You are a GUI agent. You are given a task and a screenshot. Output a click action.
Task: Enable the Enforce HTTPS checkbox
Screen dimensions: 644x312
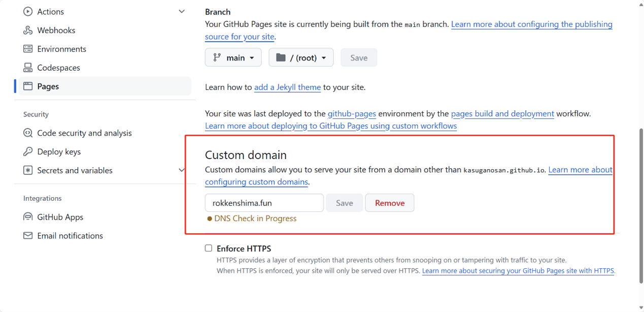(x=209, y=248)
